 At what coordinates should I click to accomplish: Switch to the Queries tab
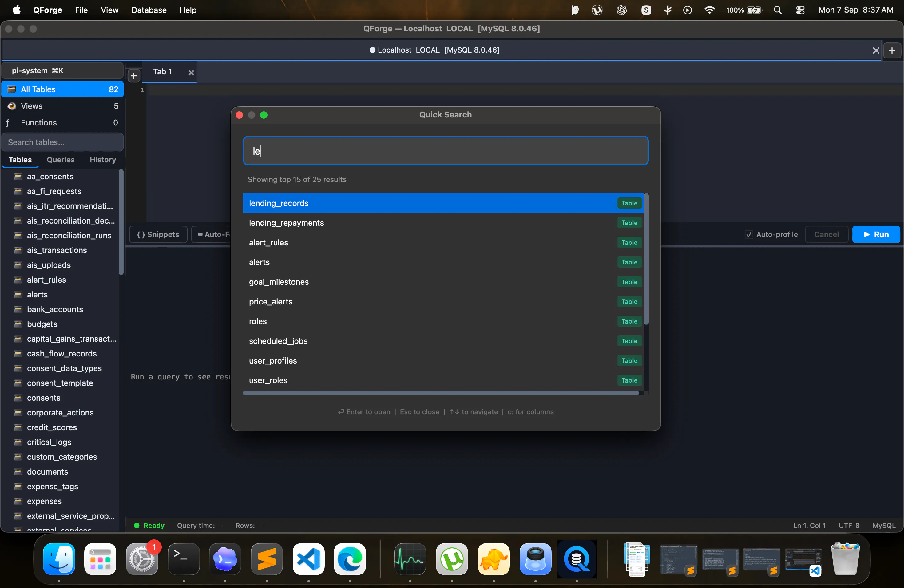(60, 160)
